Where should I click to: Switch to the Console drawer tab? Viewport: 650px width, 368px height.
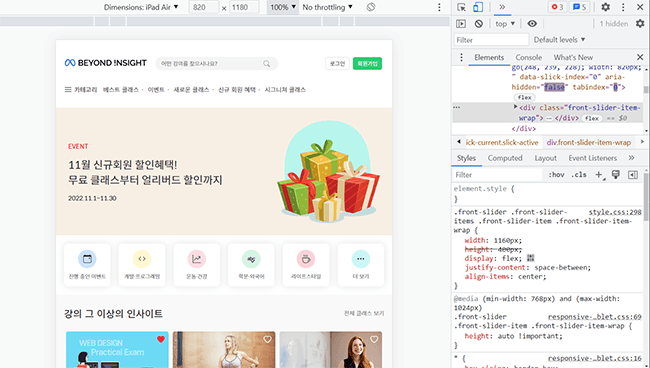pyautogui.click(x=529, y=57)
